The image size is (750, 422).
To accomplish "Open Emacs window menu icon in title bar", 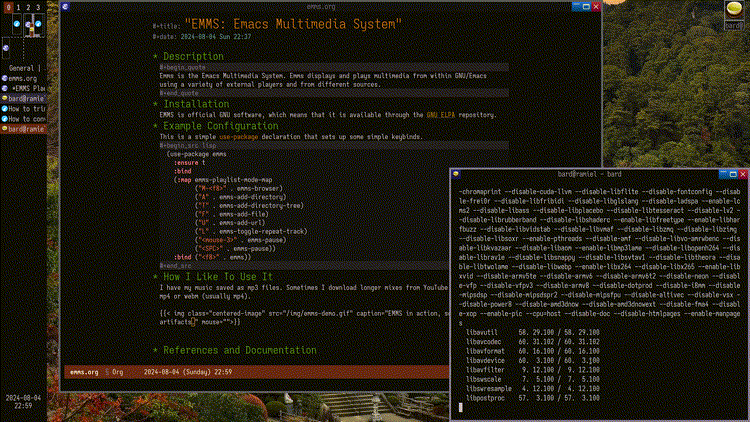I will 66,7.
